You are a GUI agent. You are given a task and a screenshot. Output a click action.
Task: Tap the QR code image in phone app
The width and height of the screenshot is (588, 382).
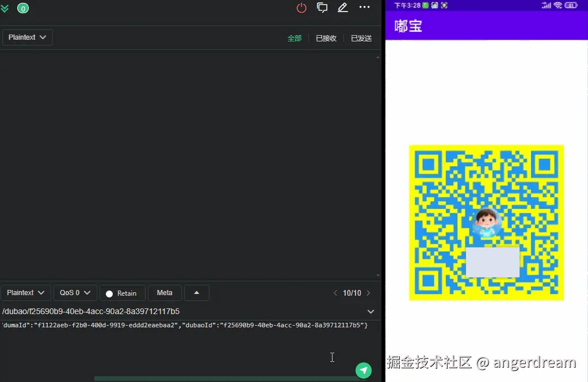(486, 223)
